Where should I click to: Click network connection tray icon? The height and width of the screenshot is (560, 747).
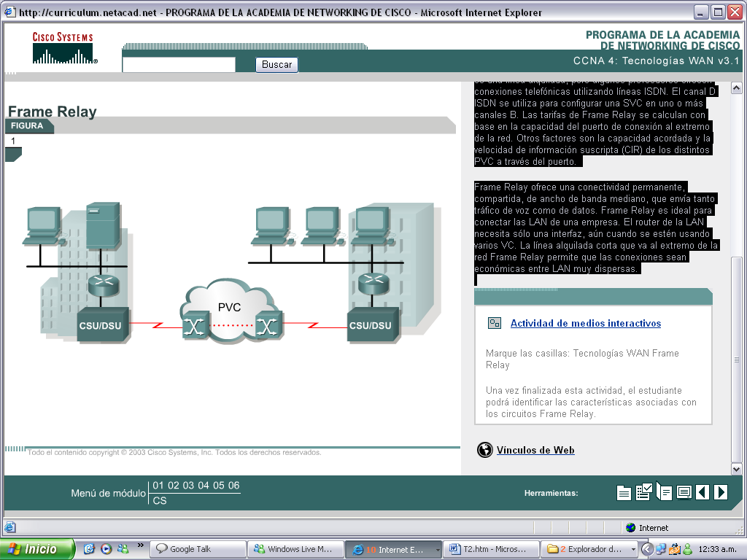coord(661,549)
